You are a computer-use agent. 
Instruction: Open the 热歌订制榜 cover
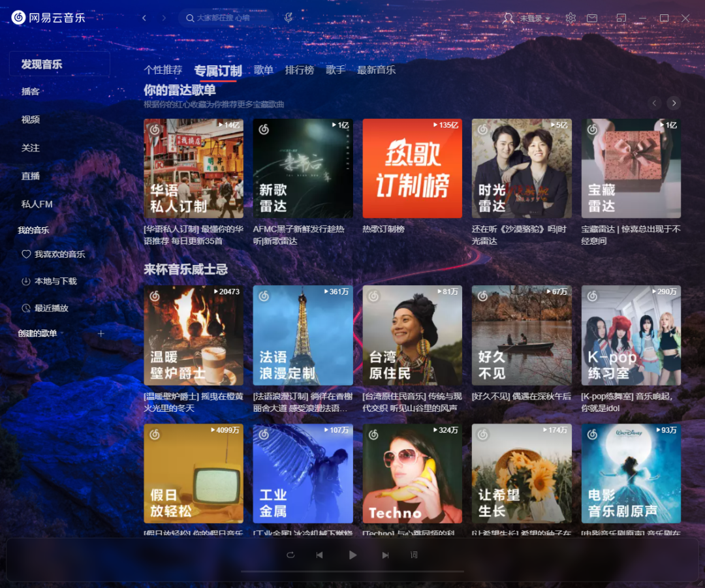(413, 168)
